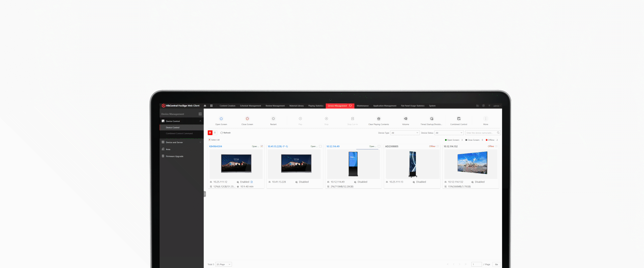This screenshot has height=268, width=644.
Task: Click the Open Screen power icon
Action: 221,119
